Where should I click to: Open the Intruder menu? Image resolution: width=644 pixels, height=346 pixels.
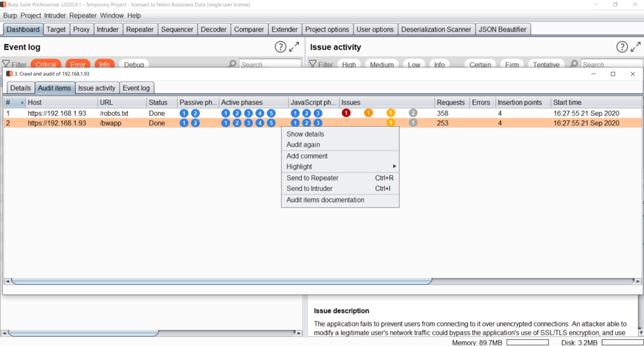[55, 16]
